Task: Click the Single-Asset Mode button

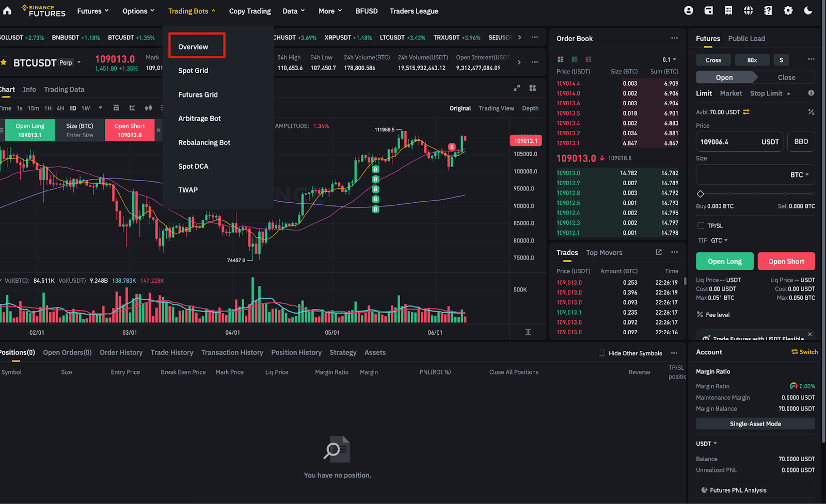Action: tap(755, 423)
